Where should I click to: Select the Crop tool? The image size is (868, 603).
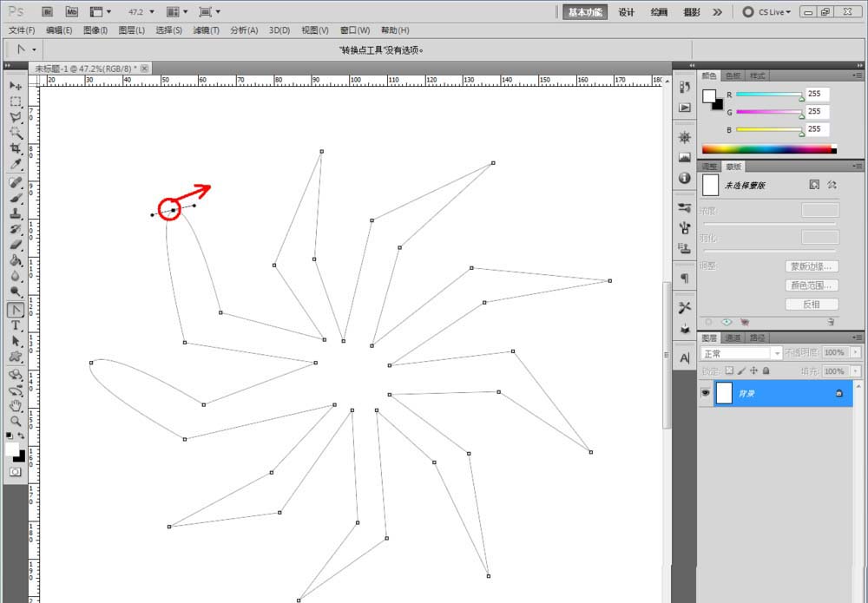[x=16, y=148]
